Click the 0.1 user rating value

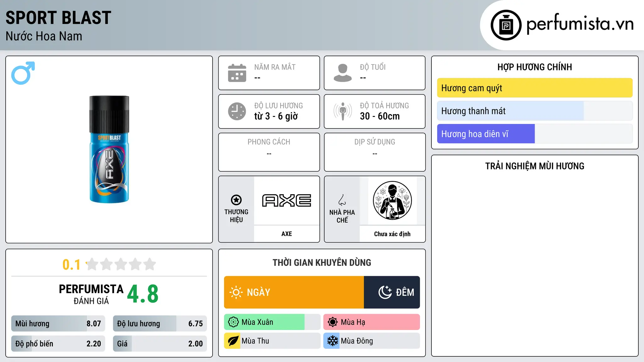point(71,265)
